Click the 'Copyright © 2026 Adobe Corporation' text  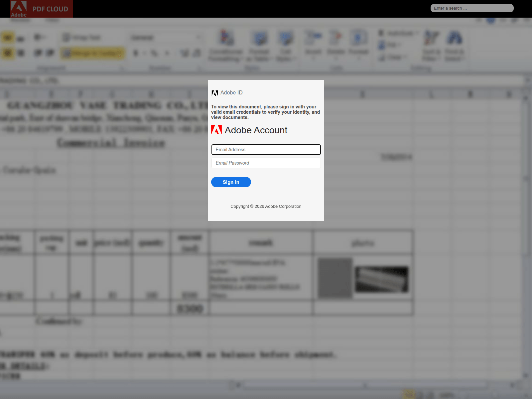(266, 206)
